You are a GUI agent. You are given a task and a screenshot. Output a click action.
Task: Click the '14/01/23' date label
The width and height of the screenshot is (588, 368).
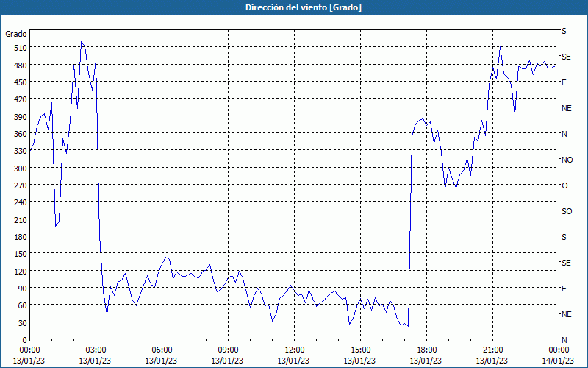click(558, 361)
